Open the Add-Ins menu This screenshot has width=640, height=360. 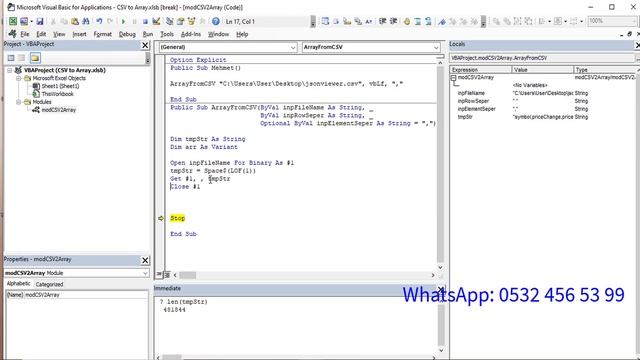pyautogui.click(x=191, y=34)
